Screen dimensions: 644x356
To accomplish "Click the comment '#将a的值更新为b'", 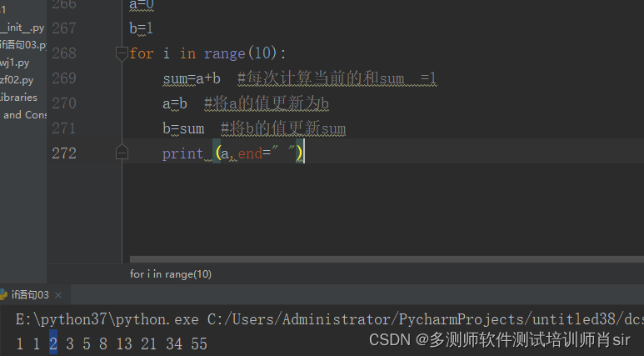I will pos(267,103).
